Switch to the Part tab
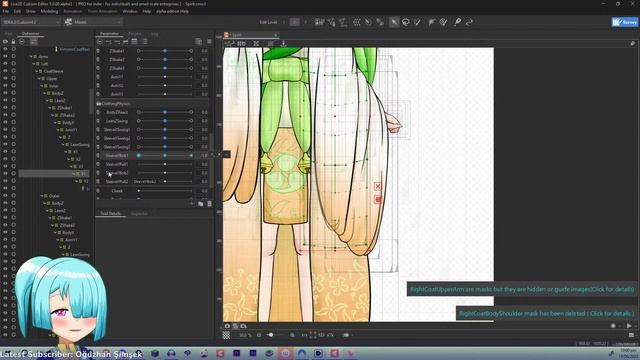 click(8, 34)
